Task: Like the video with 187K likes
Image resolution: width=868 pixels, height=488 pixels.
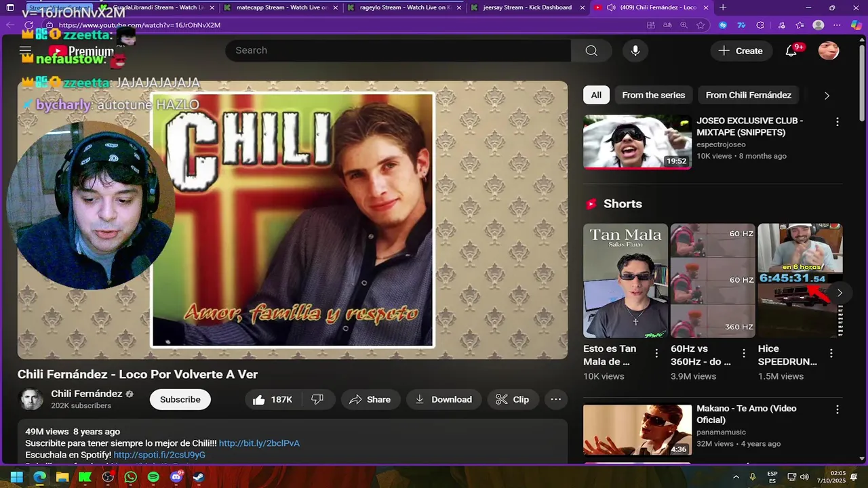Action: tap(272, 399)
